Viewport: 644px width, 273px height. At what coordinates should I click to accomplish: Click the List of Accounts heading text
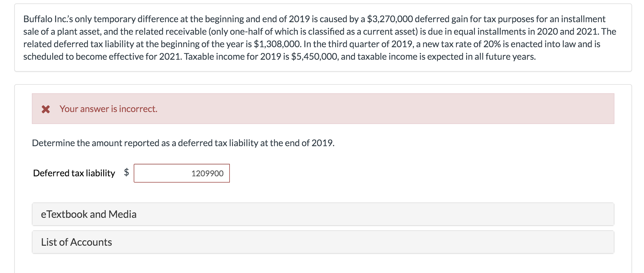[76, 242]
